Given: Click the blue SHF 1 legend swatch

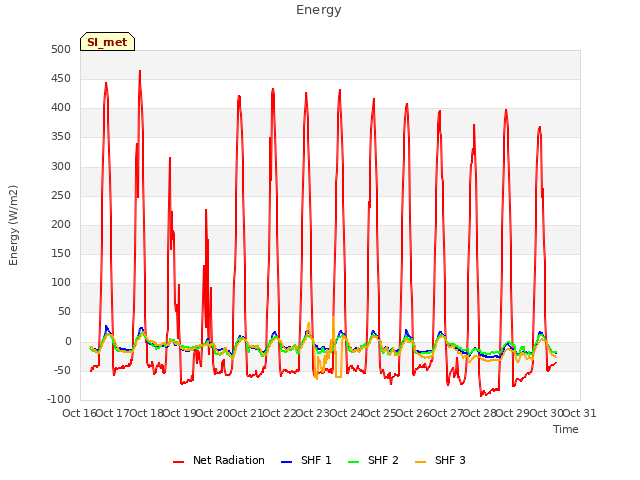Looking at the screenshot, I should click(287, 462).
